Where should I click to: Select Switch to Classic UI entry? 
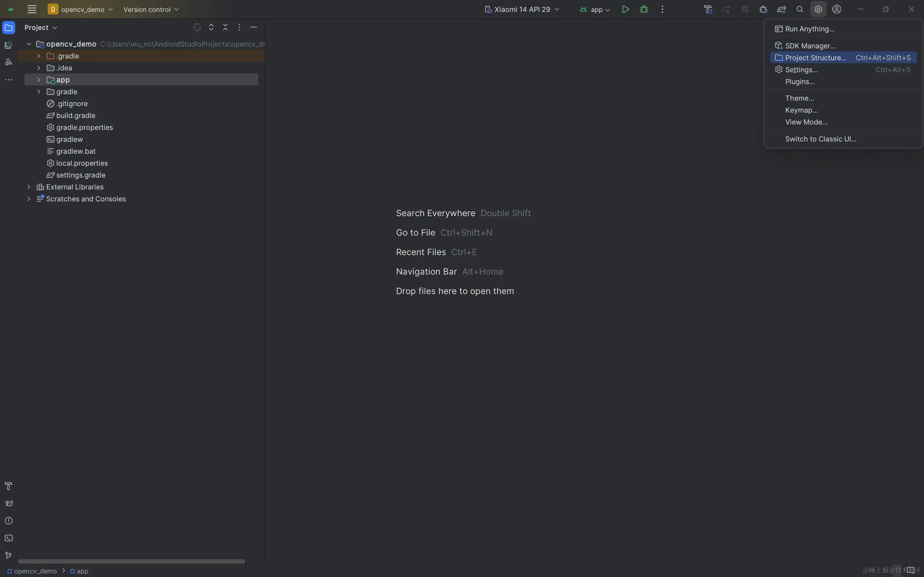[x=843, y=139]
